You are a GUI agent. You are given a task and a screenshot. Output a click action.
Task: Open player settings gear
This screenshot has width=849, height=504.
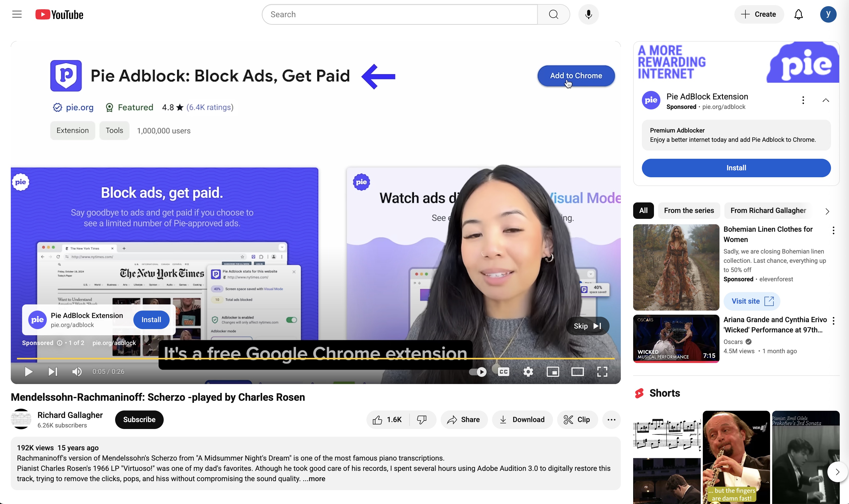pos(528,371)
